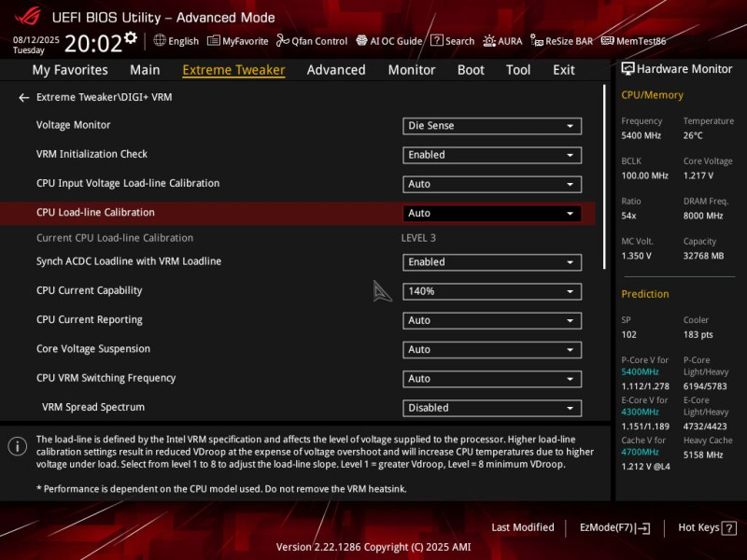
Task: Open VRM Spread Spectrum Disabled dropdown
Action: click(492, 408)
